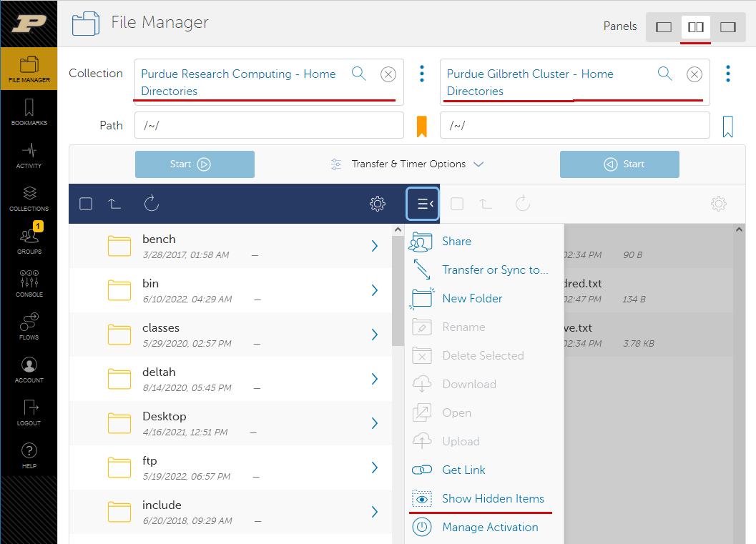Start transfer from the left panel
This screenshot has width=756, height=544.
click(195, 164)
